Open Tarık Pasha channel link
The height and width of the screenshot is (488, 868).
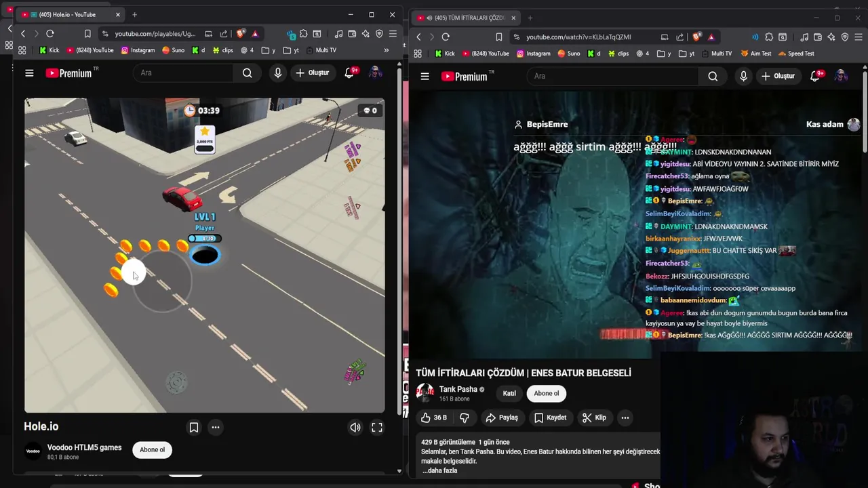click(x=458, y=389)
